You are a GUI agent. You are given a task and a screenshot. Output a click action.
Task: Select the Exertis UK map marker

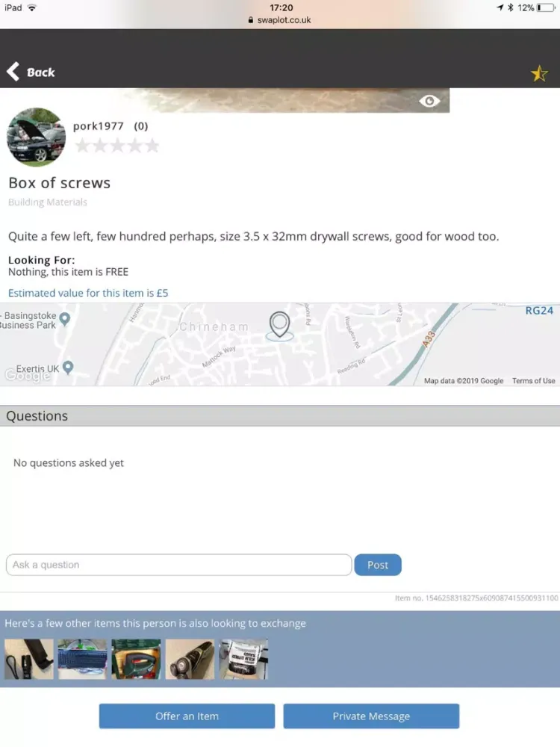coord(68,368)
